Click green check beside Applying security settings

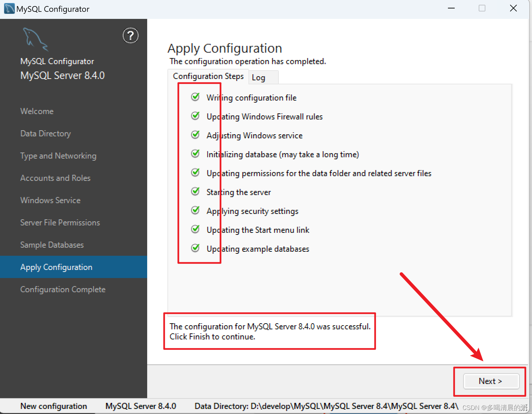click(195, 211)
